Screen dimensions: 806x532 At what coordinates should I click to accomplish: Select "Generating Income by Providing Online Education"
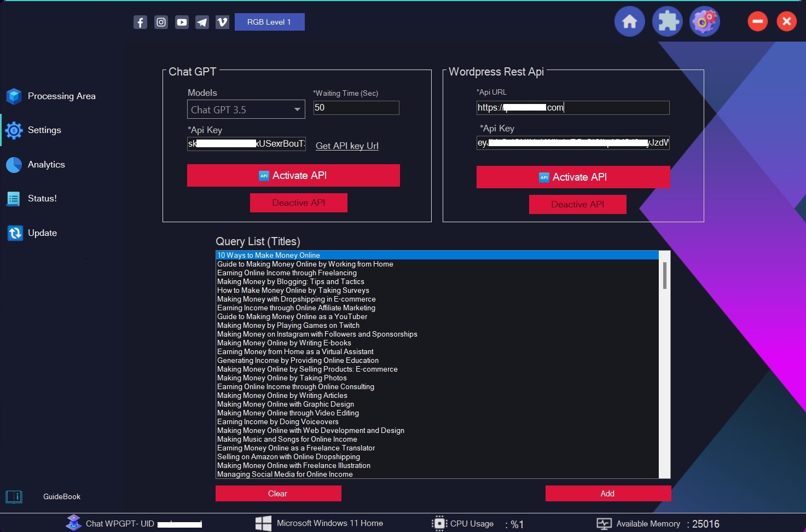pos(437,360)
